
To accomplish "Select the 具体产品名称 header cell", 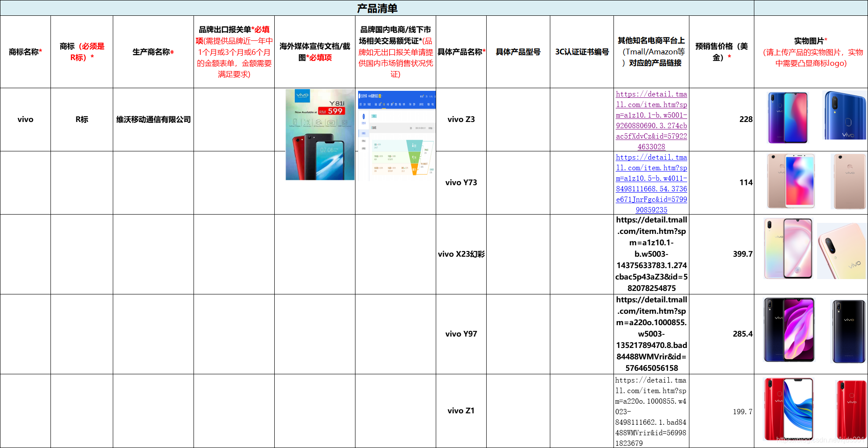I will (461, 52).
